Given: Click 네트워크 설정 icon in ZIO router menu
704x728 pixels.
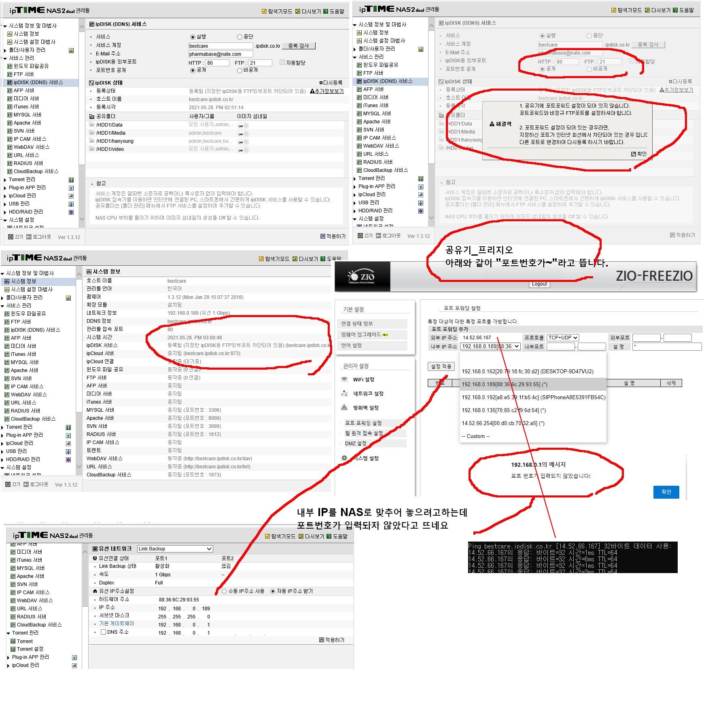Looking at the screenshot, I should [x=344, y=393].
